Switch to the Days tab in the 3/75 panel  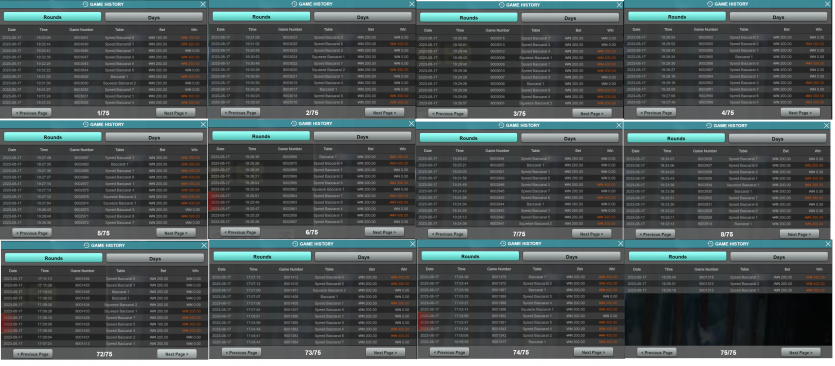(570, 18)
